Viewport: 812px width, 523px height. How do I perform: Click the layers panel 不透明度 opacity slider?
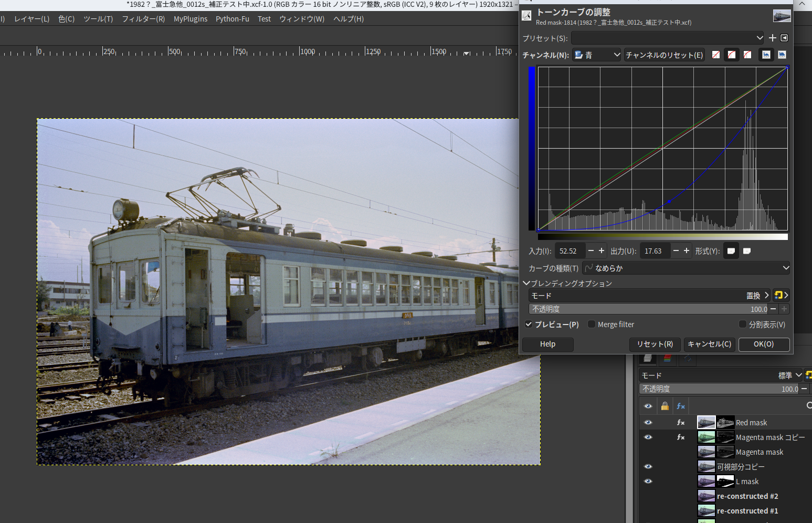pyautogui.click(x=719, y=389)
